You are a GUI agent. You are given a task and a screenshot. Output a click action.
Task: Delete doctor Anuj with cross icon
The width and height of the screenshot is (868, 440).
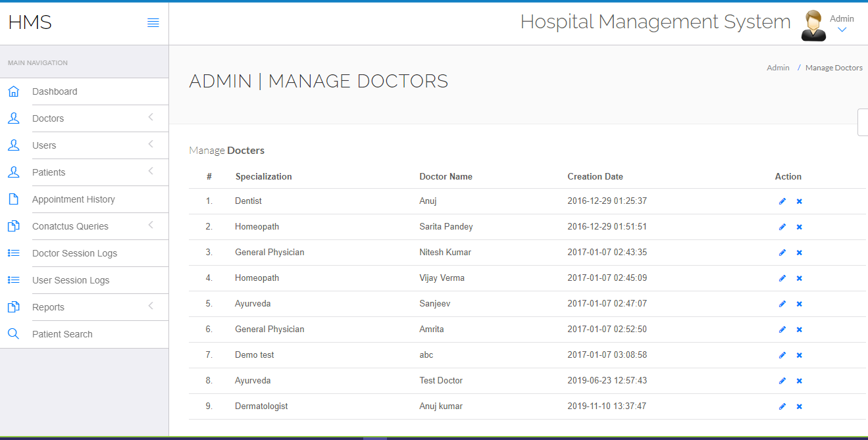coord(799,201)
